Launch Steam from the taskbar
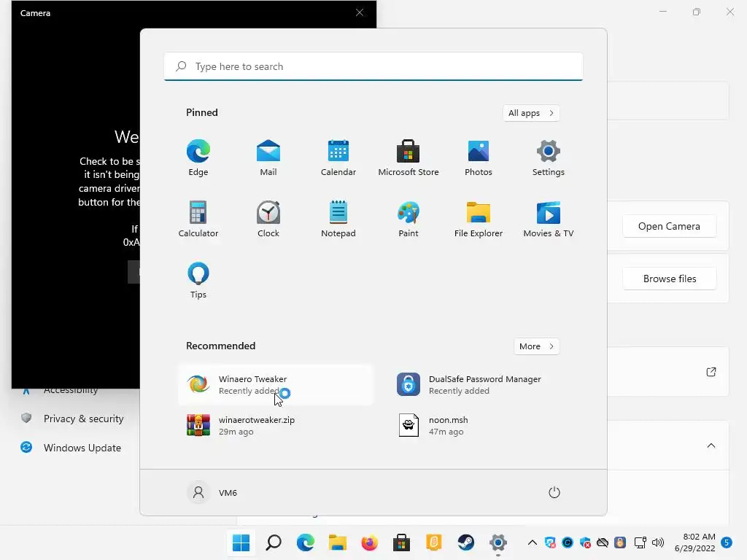This screenshot has height=560, width=747. click(x=466, y=542)
